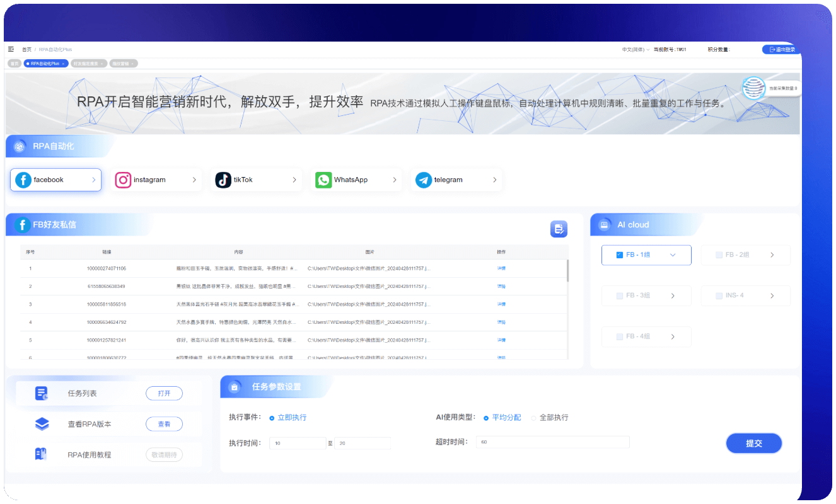Expand the FB - 1组 dropdown arrow
836x504 pixels.
673,255
